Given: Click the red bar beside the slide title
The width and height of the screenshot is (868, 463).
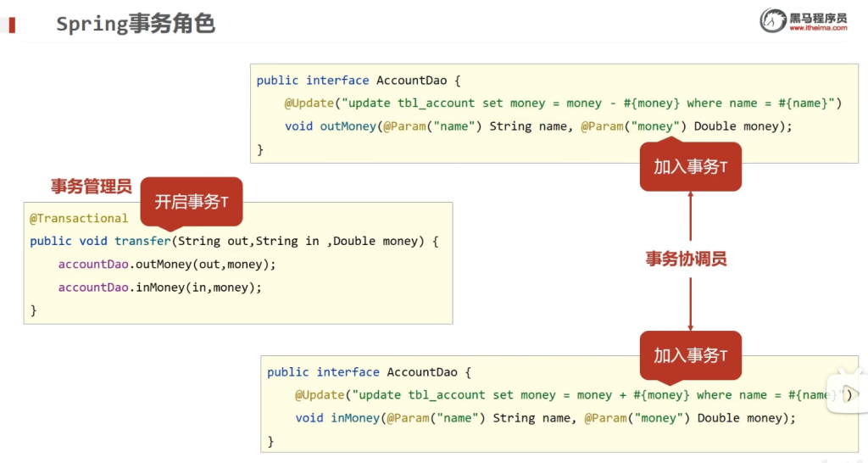Looking at the screenshot, I should (x=11, y=25).
